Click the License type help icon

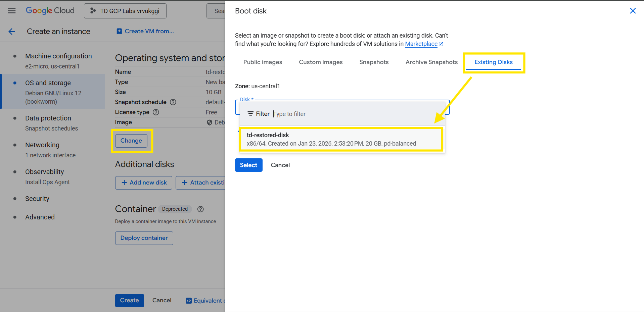coord(156,112)
